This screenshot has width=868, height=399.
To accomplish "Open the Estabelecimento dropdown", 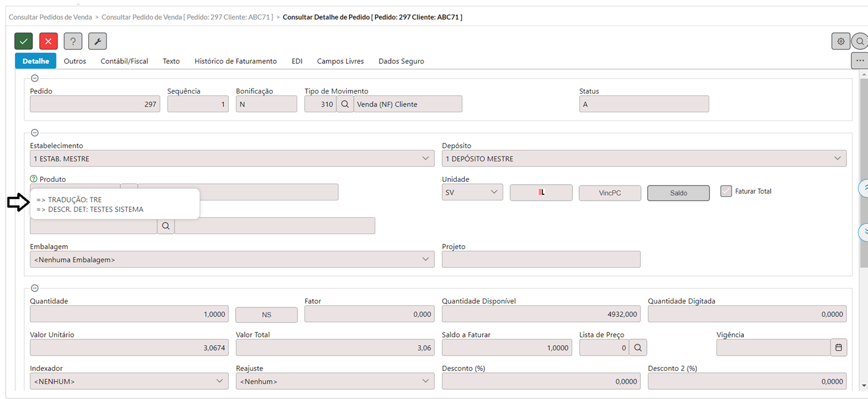I will pyautogui.click(x=232, y=159).
